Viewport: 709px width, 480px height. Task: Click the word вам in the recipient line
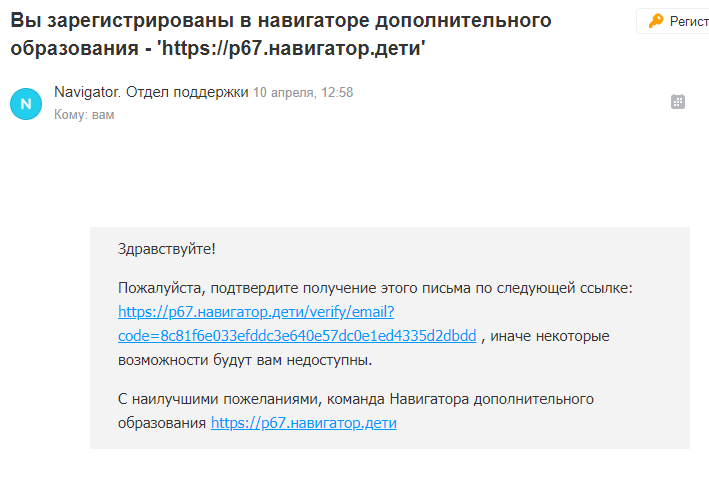click(103, 115)
